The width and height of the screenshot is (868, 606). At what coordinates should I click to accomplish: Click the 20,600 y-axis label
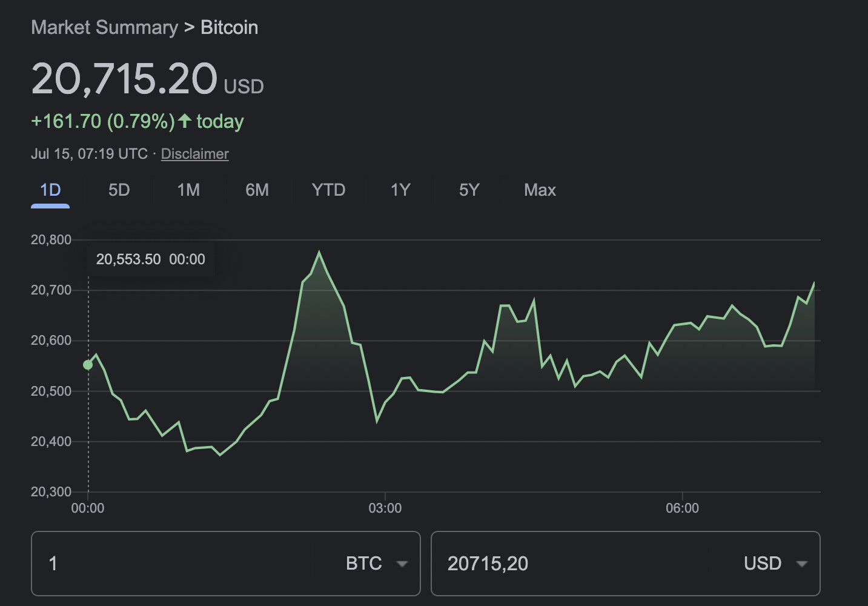tap(51, 341)
